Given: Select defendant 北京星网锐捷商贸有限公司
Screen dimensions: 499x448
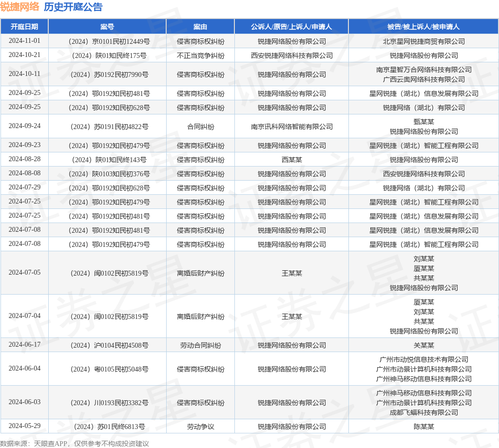Looking at the screenshot, I should [423, 41].
